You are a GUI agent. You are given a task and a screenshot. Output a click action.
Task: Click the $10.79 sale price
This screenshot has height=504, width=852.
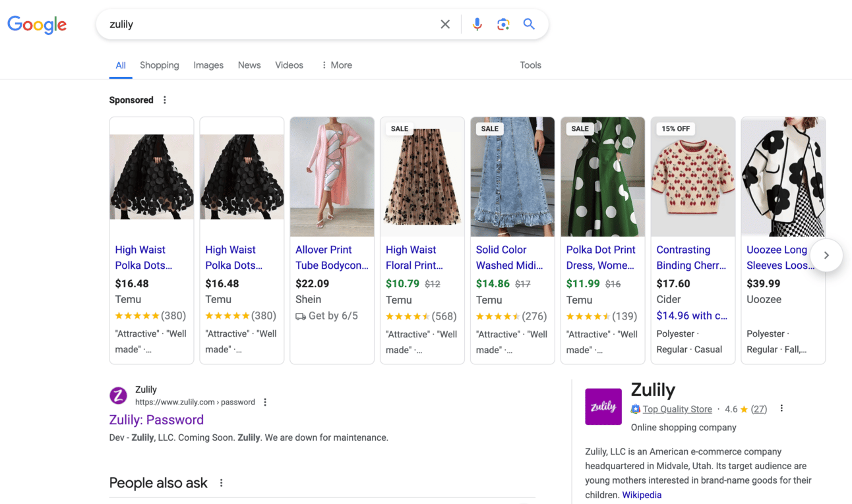[x=402, y=284]
